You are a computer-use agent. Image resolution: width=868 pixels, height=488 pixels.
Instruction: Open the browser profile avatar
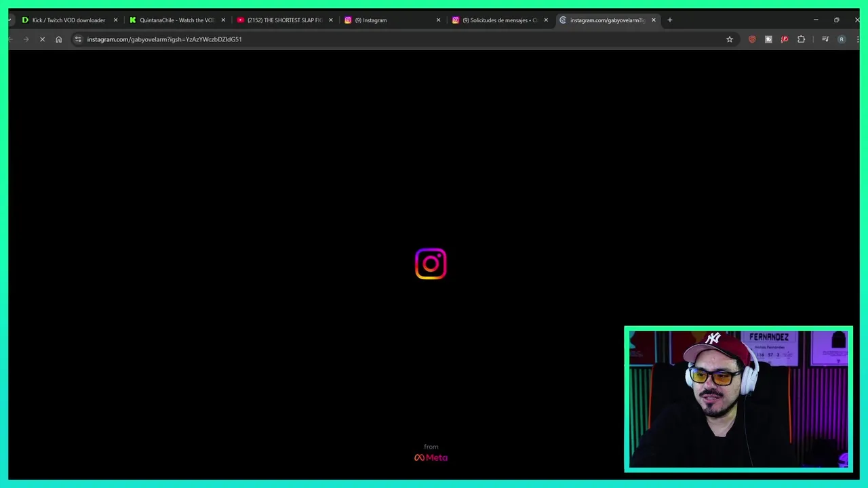[x=842, y=39]
